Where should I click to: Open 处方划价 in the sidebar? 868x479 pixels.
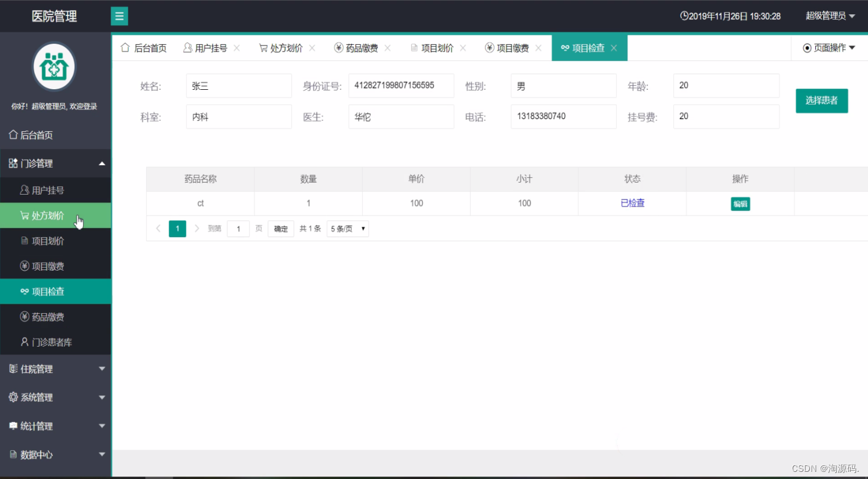[55, 216]
